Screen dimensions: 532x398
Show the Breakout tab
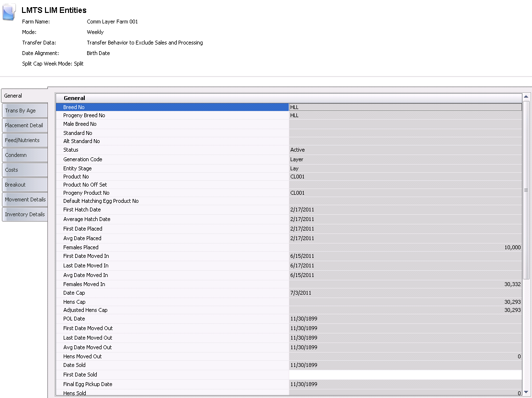click(x=24, y=185)
